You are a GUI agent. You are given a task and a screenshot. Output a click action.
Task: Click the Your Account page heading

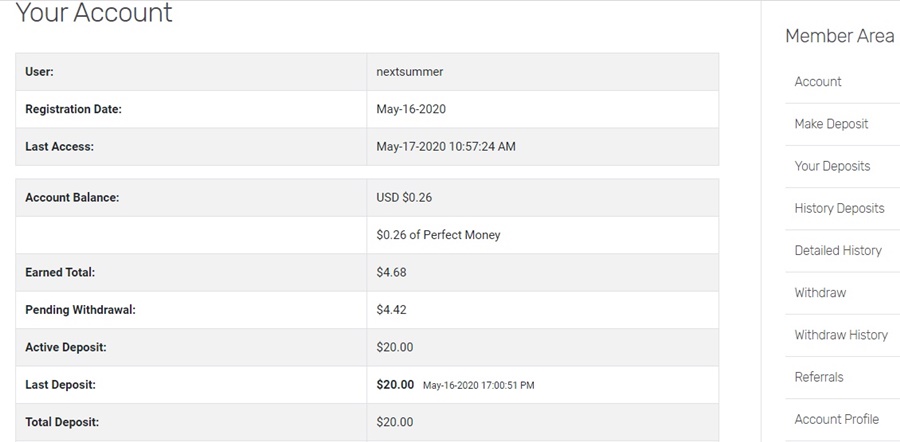click(x=94, y=14)
